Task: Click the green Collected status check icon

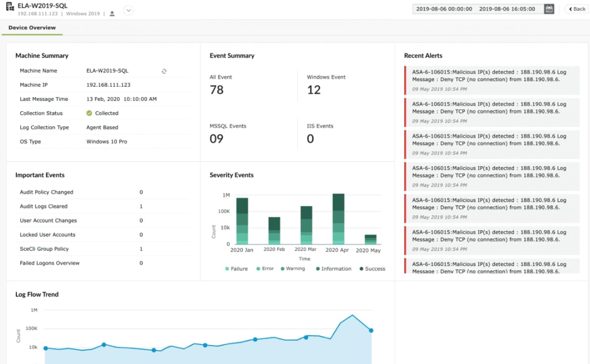Action: pos(89,113)
